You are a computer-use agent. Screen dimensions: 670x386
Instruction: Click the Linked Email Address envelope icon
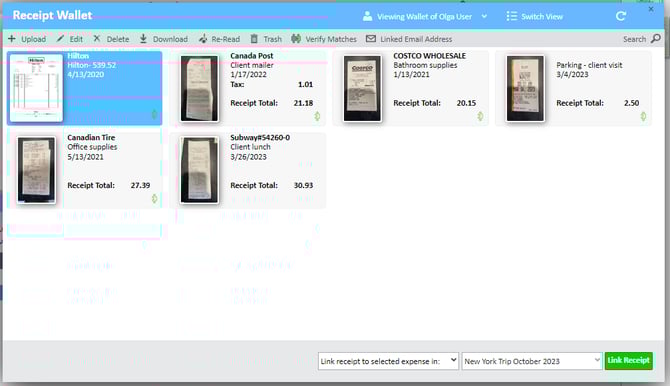371,39
